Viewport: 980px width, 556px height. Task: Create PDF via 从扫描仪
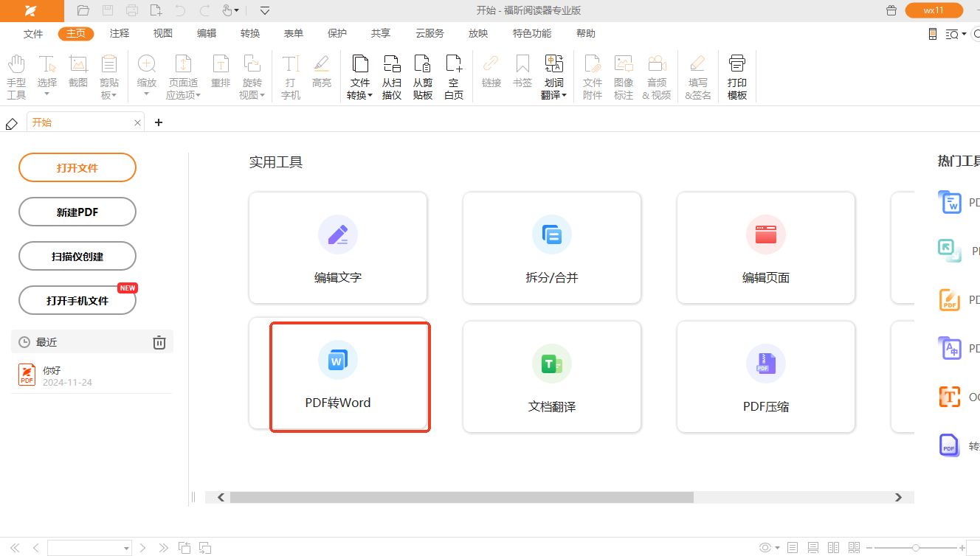click(x=392, y=77)
